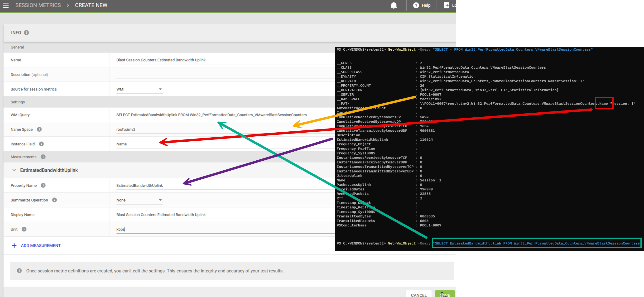Click the Summarize Operation info icon

pyautogui.click(x=54, y=200)
